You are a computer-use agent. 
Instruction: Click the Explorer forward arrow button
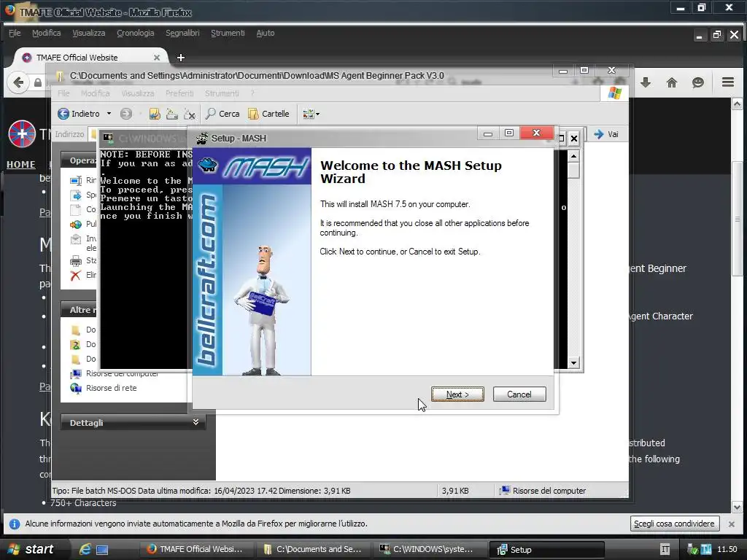point(125,113)
